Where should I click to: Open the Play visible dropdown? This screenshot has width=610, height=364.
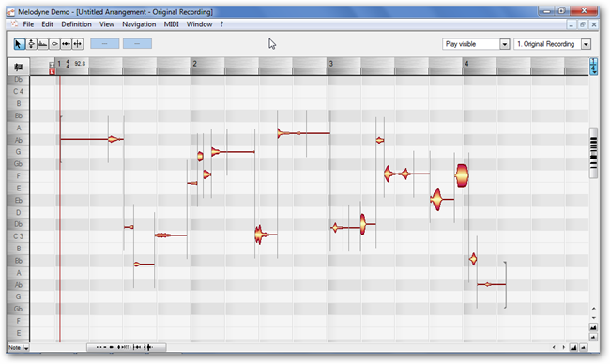pos(505,44)
